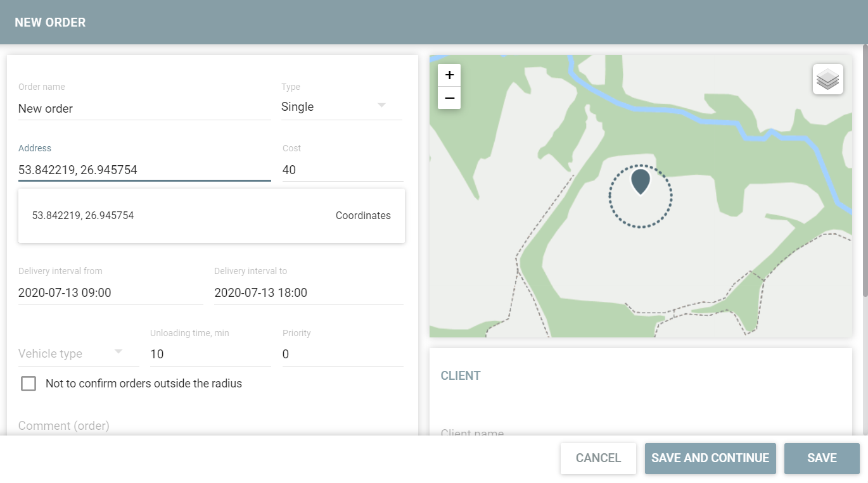The height and width of the screenshot is (483, 868).
Task: Click the Unloading time field
Action: pos(210,354)
